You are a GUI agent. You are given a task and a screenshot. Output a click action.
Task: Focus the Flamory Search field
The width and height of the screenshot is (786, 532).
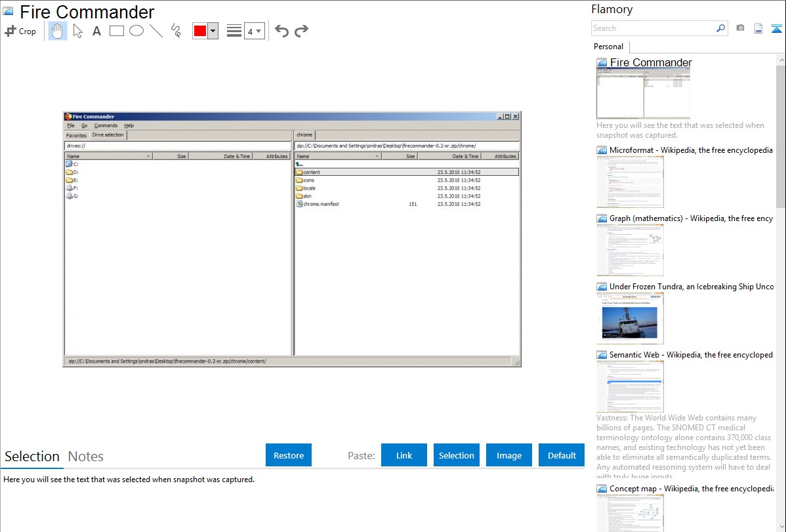653,28
